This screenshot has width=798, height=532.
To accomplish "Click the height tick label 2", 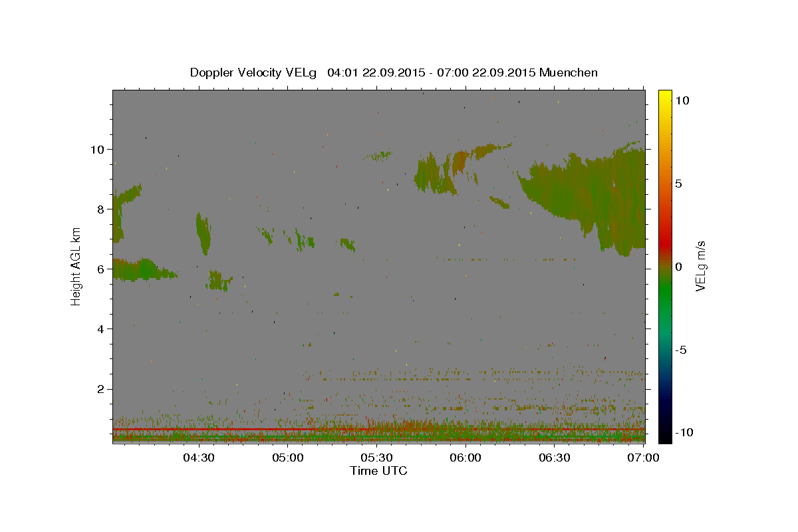I will 101,388.
